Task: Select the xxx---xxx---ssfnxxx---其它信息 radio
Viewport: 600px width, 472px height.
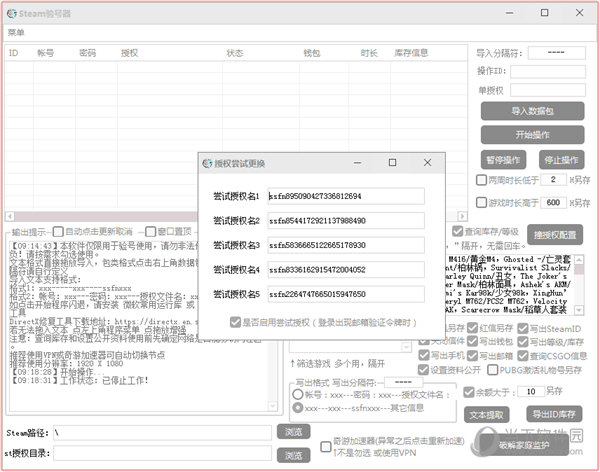Action: pos(298,408)
